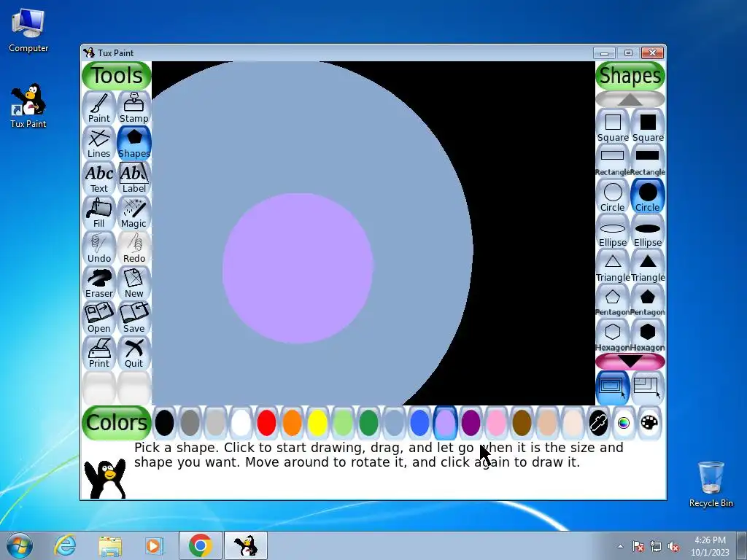747x560 pixels.
Task: Select the outlined Circle shape
Action: [x=613, y=197]
